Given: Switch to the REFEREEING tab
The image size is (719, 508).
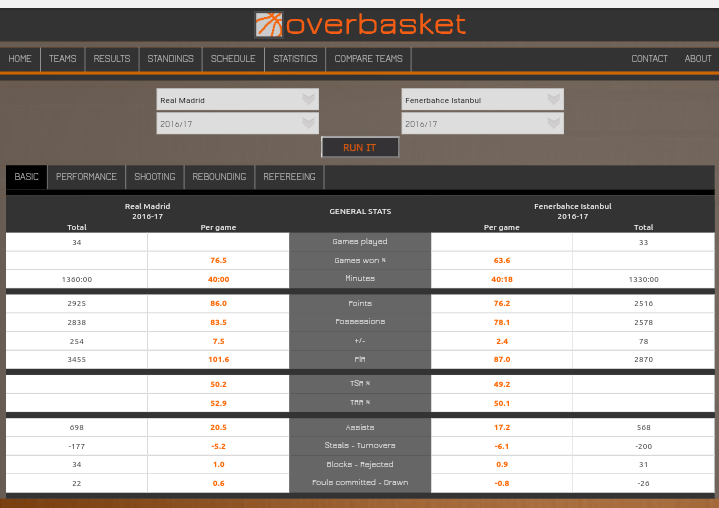Looking at the screenshot, I should (x=289, y=177).
